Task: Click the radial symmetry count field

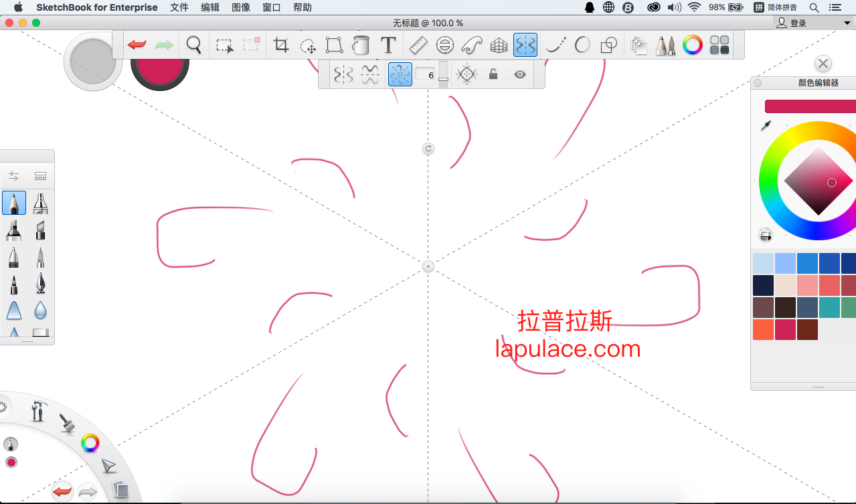Action: pyautogui.click(x=426, y=75)
